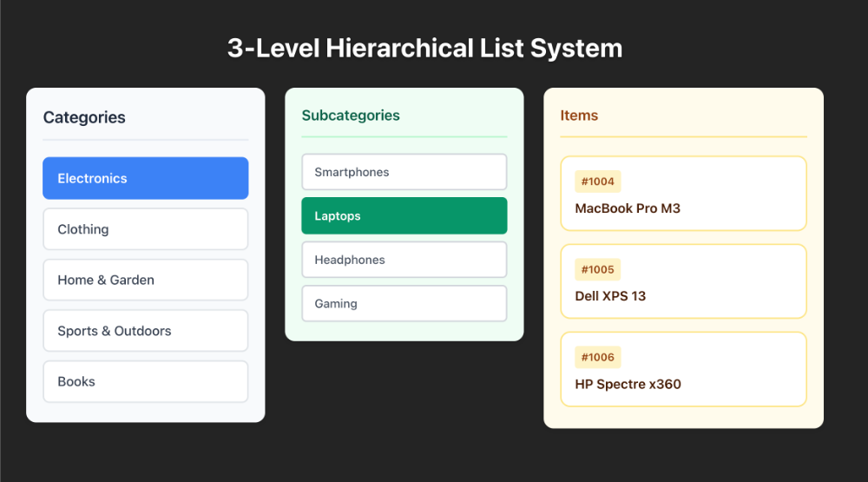Open the MacBook Pro M3 item card
Screen dimensions: 868x482
coord(684,194)
